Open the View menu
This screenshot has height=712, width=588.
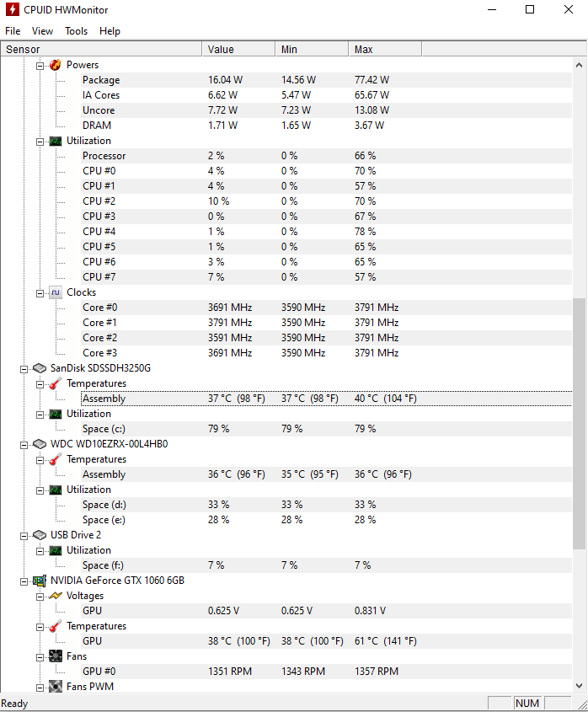[x=42, y=31]
